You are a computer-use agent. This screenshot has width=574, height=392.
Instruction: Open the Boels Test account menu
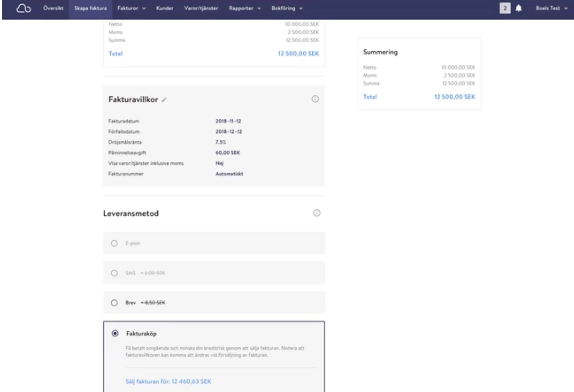pos(552,8)
